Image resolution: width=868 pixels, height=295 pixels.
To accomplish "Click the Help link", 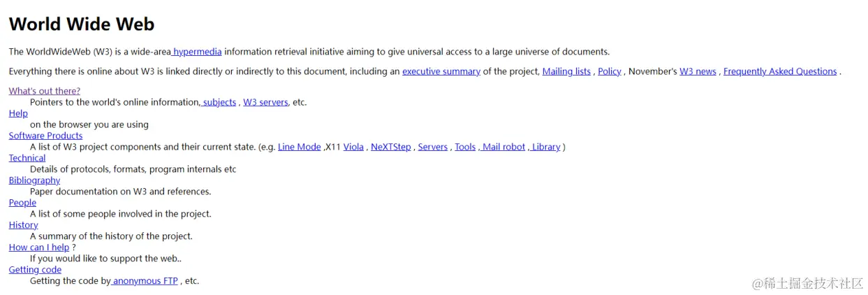I will [18, 113].
